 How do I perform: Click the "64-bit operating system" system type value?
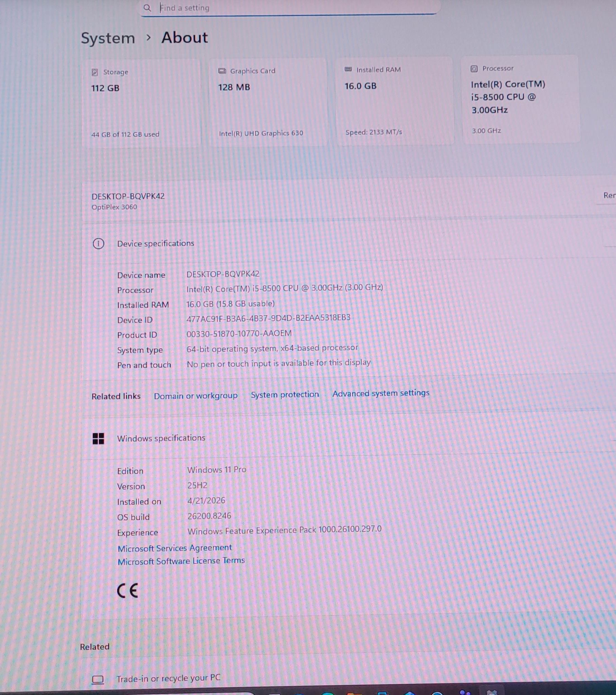pyautogui.click(x=272, y=348)
